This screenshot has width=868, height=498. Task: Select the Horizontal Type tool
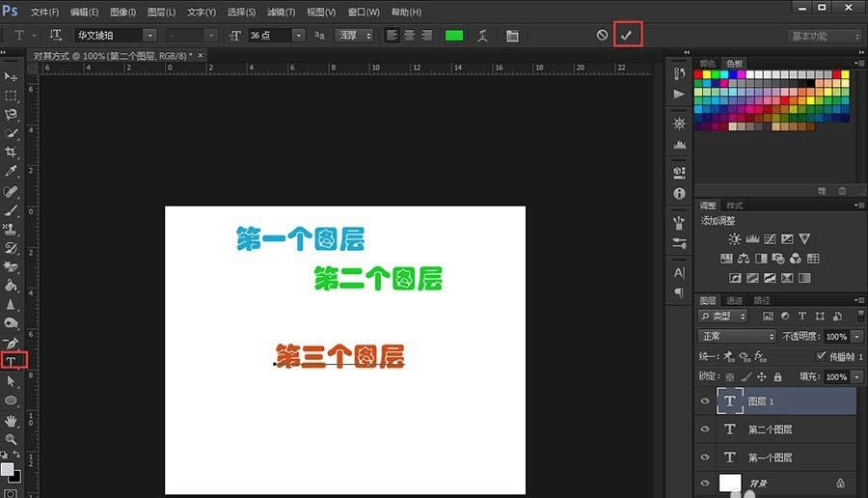point(13,361)
